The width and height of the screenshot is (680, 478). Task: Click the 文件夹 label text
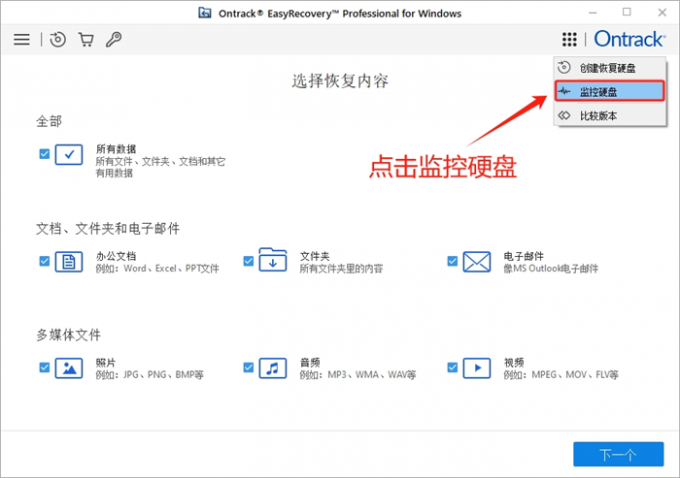(315, 256)
